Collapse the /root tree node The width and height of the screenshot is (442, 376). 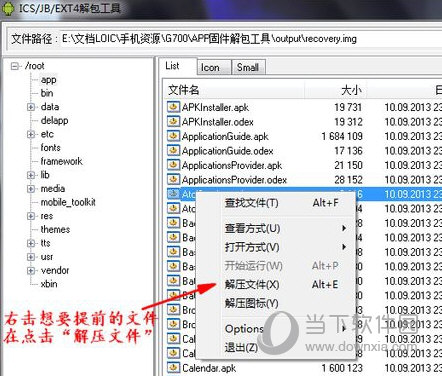[x=15, y=66]
